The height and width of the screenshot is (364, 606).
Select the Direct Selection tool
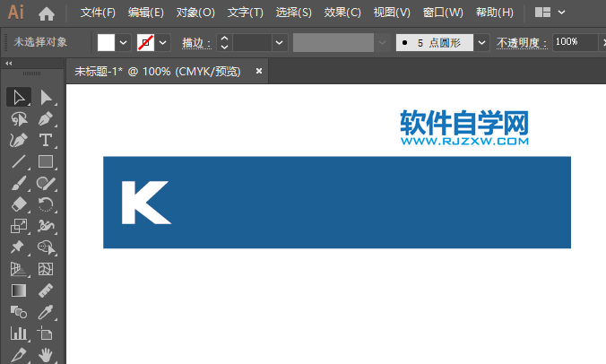(46, 97)
